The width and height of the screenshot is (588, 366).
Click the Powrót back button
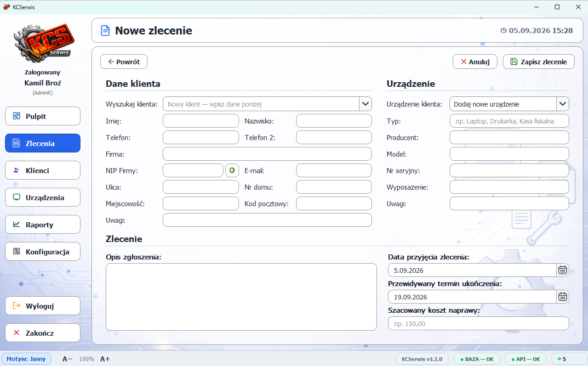pyautogui.click(x=124, y=62)
